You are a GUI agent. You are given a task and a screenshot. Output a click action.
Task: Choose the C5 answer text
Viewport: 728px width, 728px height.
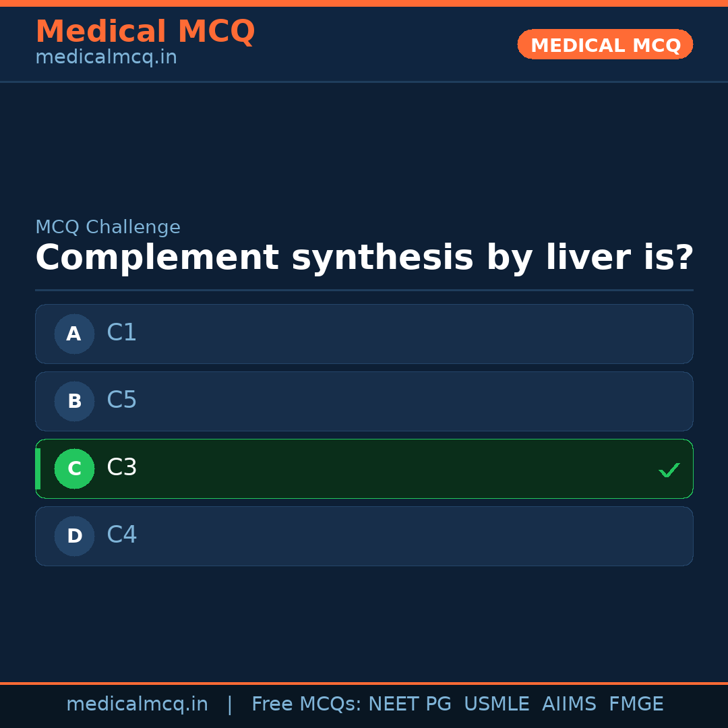122,400
